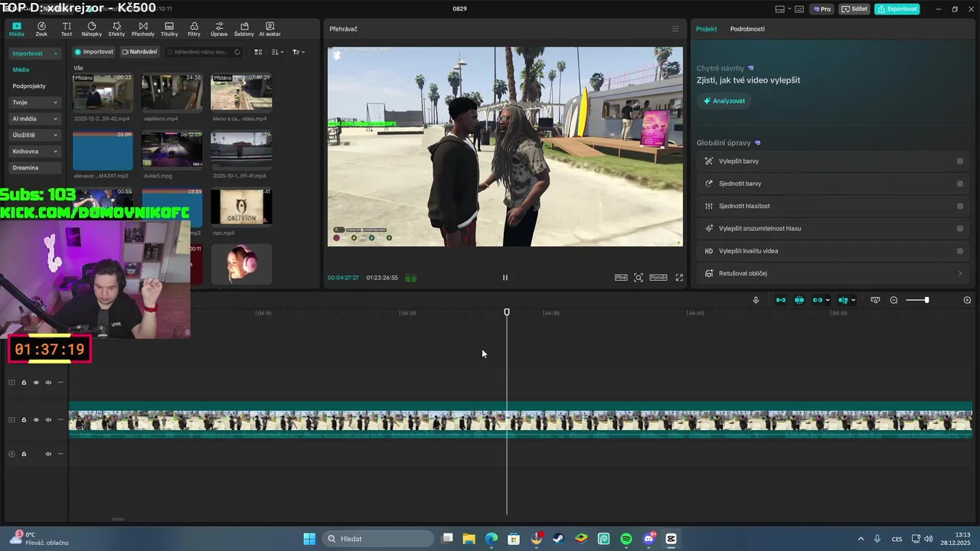Enable Vylepšit barvy checkbox

pyautogui.click(x=960, y=161)
